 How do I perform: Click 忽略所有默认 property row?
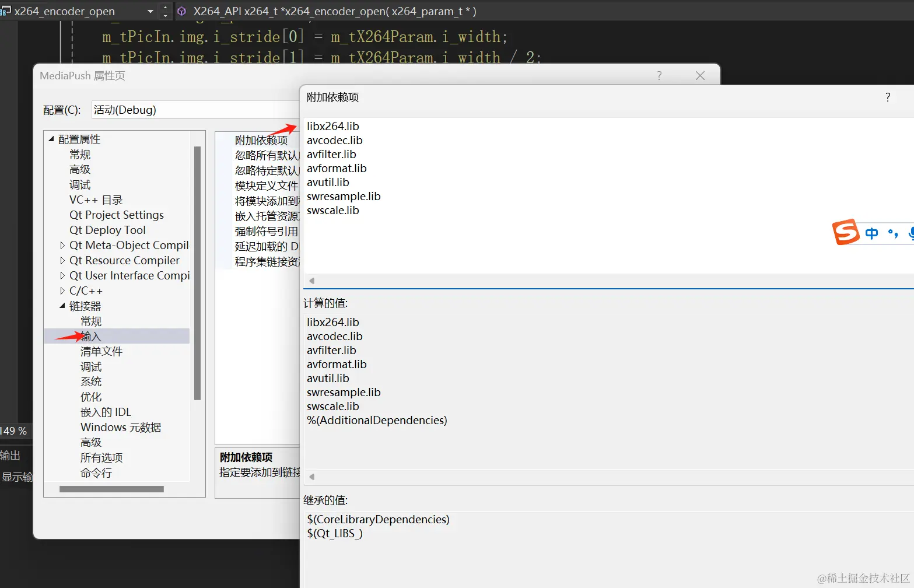267,156
